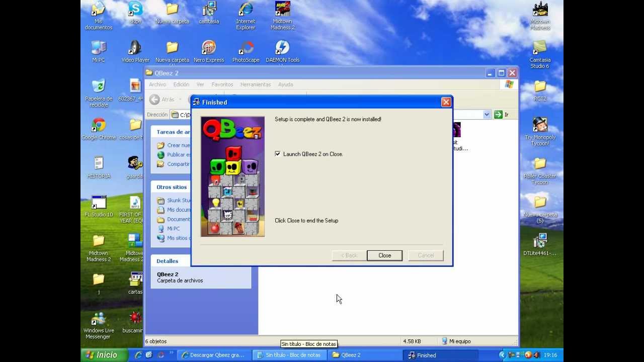Select Nueva carpeta folder next to Skype
644x362 pixels.
coord(172,13)
